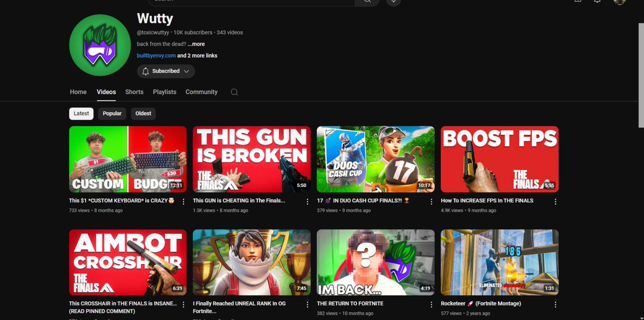Open the builtbyenvy.com link
Viewport: 644px width, 320px height.
(x=156, y=56)
